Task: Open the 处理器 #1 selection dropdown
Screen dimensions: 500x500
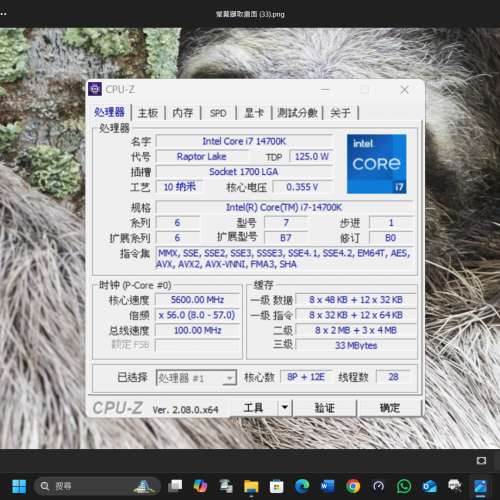Action: tap(196, 378)
